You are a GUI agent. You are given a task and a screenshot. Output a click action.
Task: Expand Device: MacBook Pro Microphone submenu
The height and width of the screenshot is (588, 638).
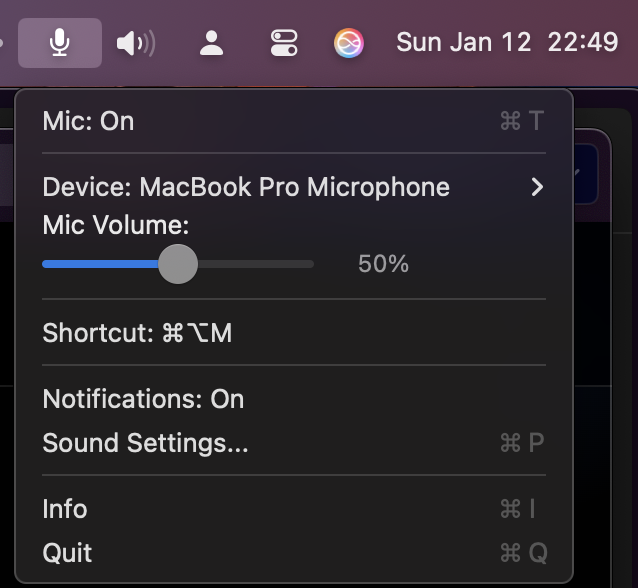pos(294,187)
